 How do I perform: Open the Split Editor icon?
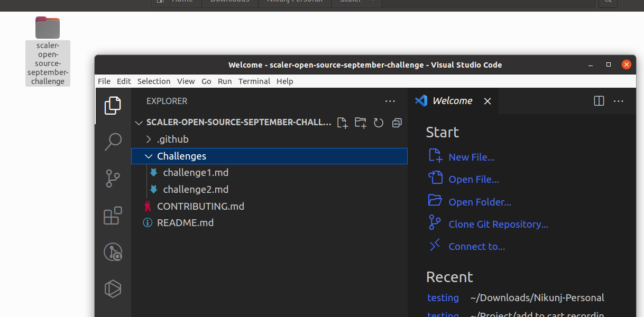599,100
